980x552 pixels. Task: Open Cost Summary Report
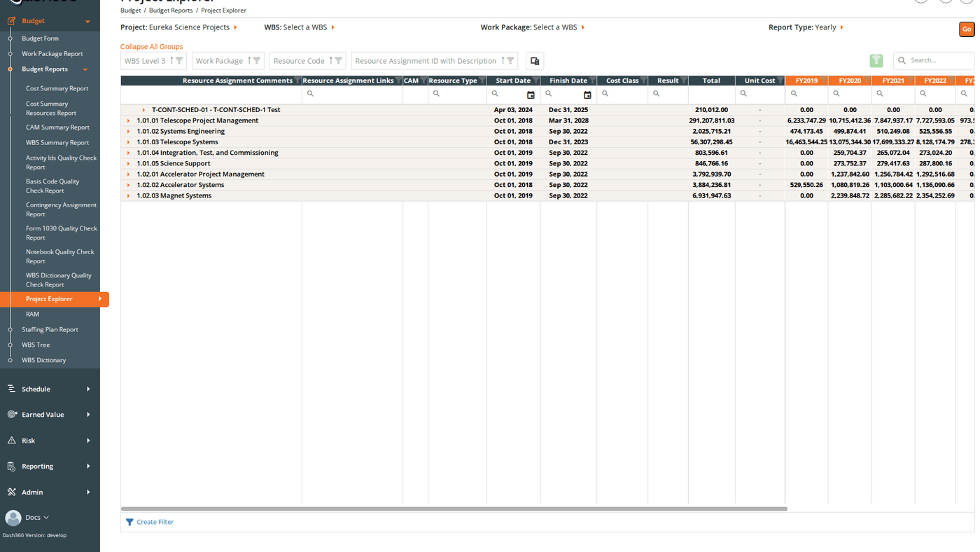coord(57,89)
